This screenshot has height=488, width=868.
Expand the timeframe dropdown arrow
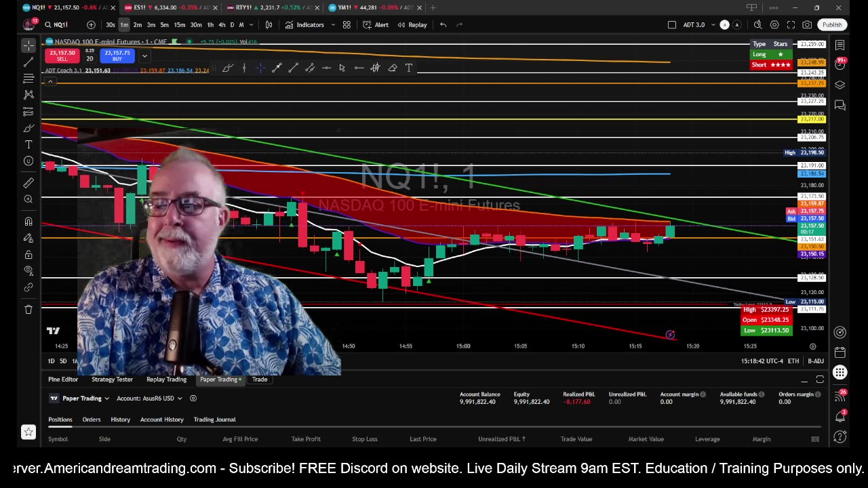pyautogui.click(x=252, y=25)
